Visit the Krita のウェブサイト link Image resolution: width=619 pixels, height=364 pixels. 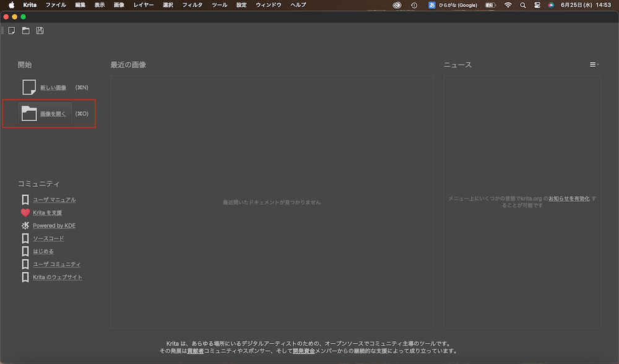[58, 277]
